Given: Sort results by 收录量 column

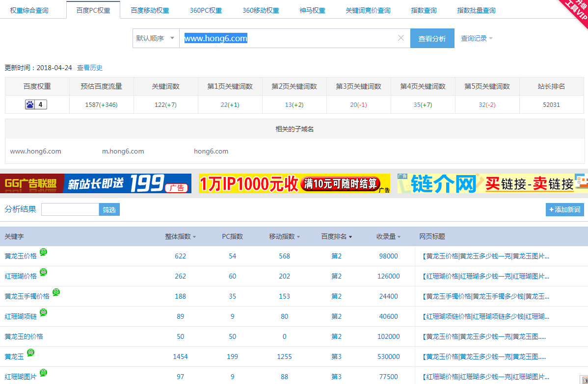Looking at the screenshot, I should tap(388, 236).
